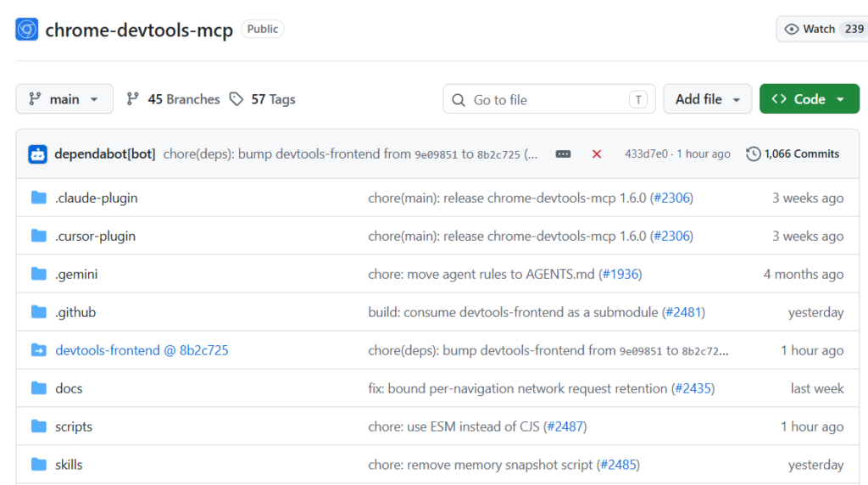The width and height of the screenshot is (868, 485).
Task: Click '4 months ago' timestamp in .gemini row
Action: pos(804,274)
